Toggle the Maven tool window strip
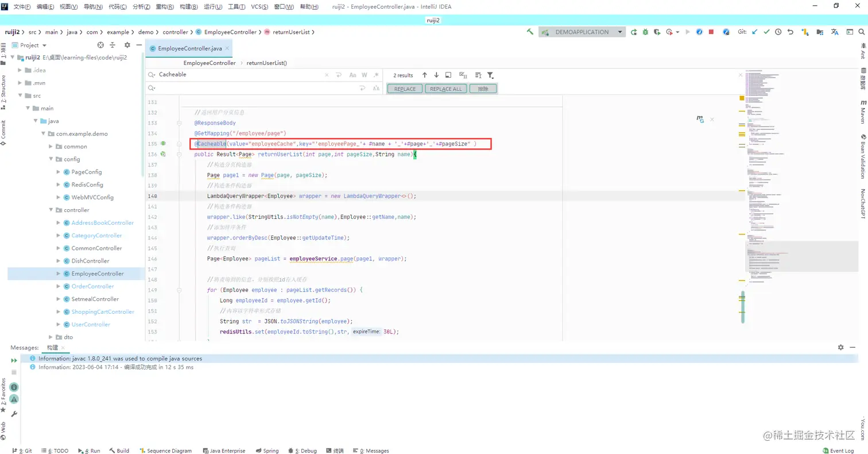Viewport: 868px width, 454px height. [x=862, y=111]
